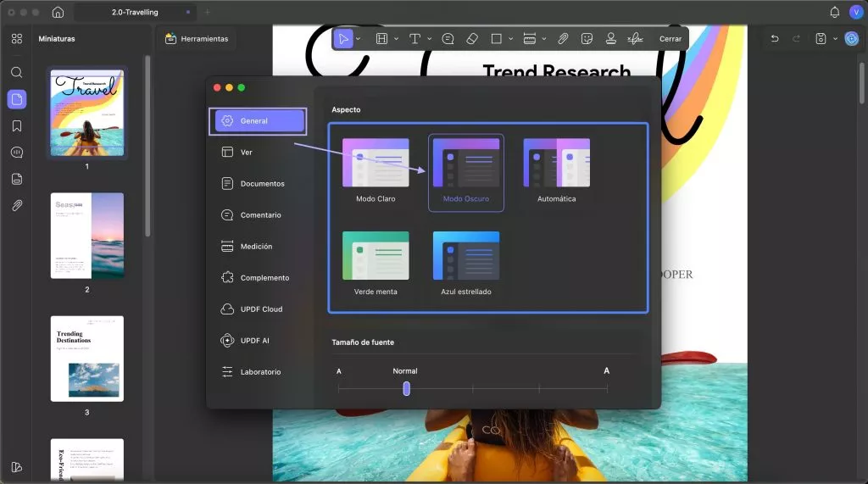Switch to the 2.0-Travelling document tab
This screenshot has height=484, width=868.
[135, 12]
